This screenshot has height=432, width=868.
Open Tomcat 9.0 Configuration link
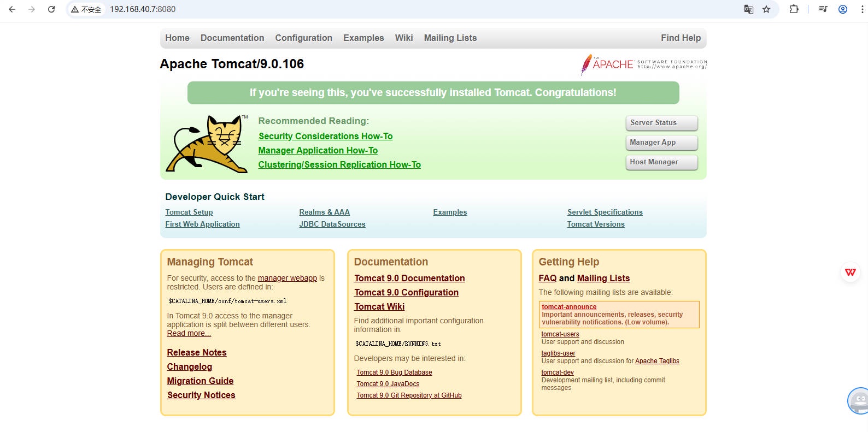tap(406, 292)
